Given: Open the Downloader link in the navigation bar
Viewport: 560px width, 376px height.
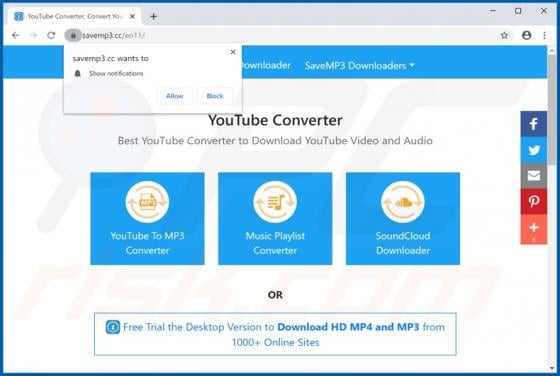Looking at the screenshot, I should point(266,65).
